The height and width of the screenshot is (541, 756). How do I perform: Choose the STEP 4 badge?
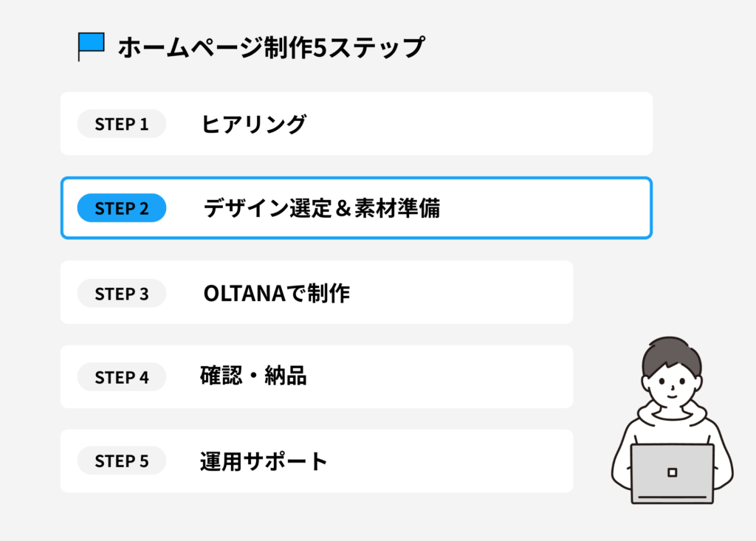pyautogui.click(x=122, y=377)
